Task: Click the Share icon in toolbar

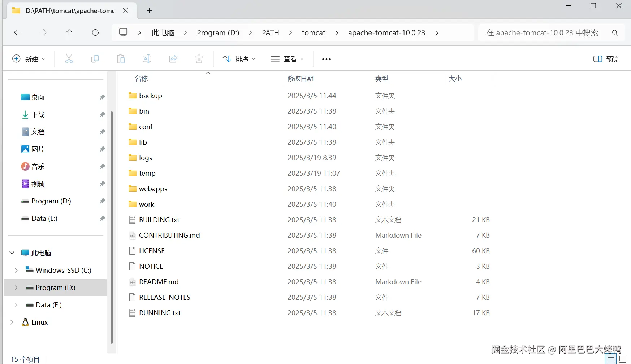Action: pyautogui.click(x=173, y=59)
